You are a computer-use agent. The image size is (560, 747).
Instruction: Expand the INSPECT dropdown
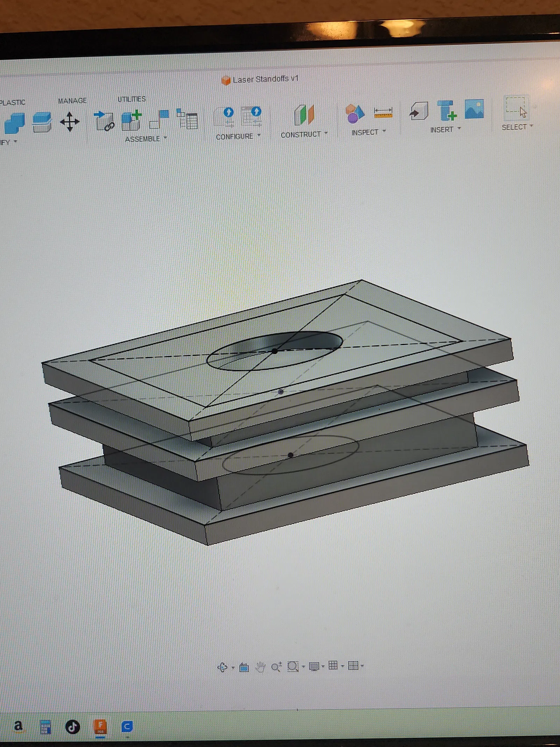click(369, 132)
